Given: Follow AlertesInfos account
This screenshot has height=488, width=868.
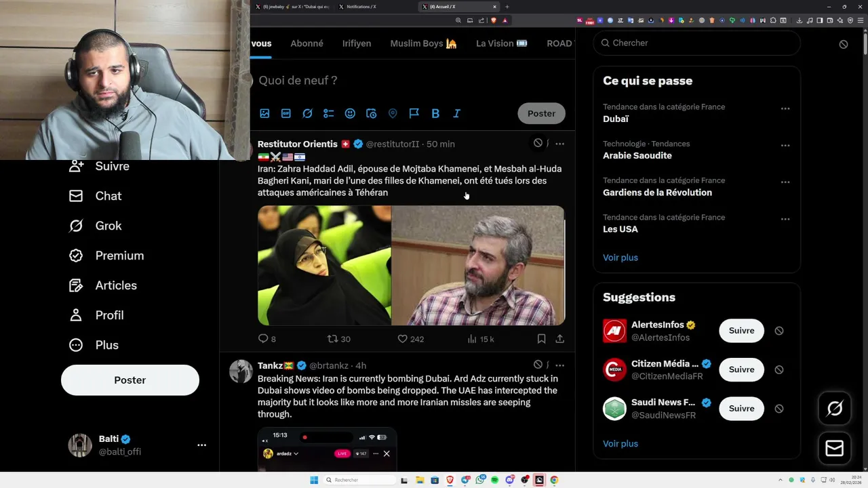Looking at the screenshot, I should 741,331.
